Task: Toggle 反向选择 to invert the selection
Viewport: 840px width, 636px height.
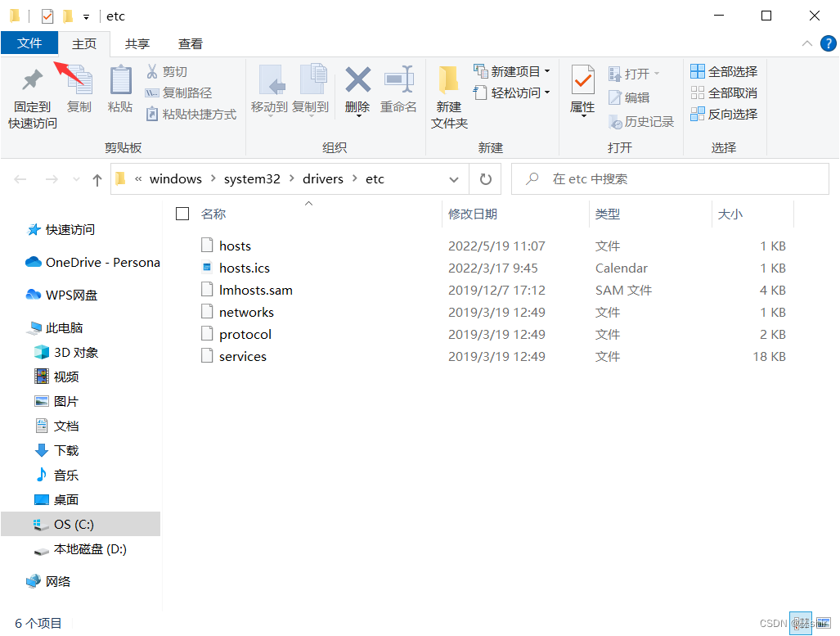Action: (x=723, y=113)
